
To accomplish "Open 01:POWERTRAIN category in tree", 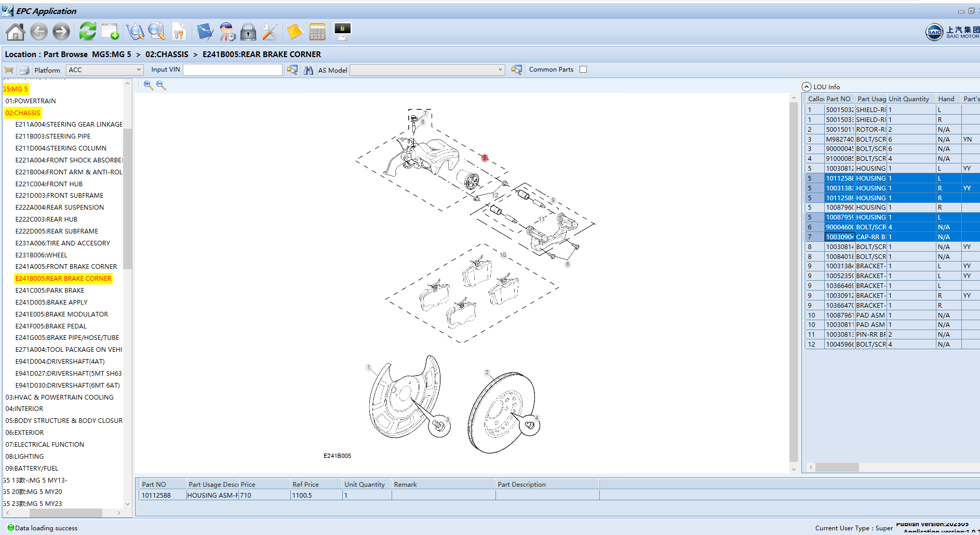I will click(x=31, y=101).
